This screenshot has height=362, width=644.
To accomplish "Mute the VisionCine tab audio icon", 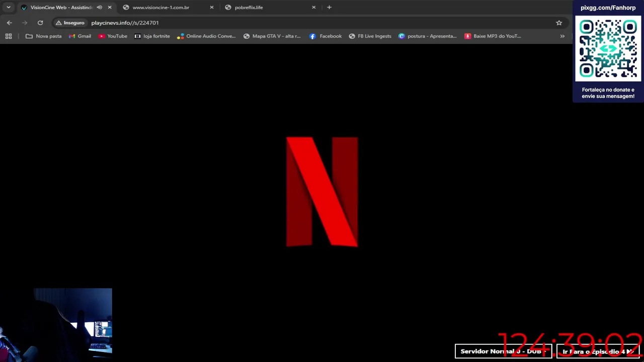I will tap(99, 7).
